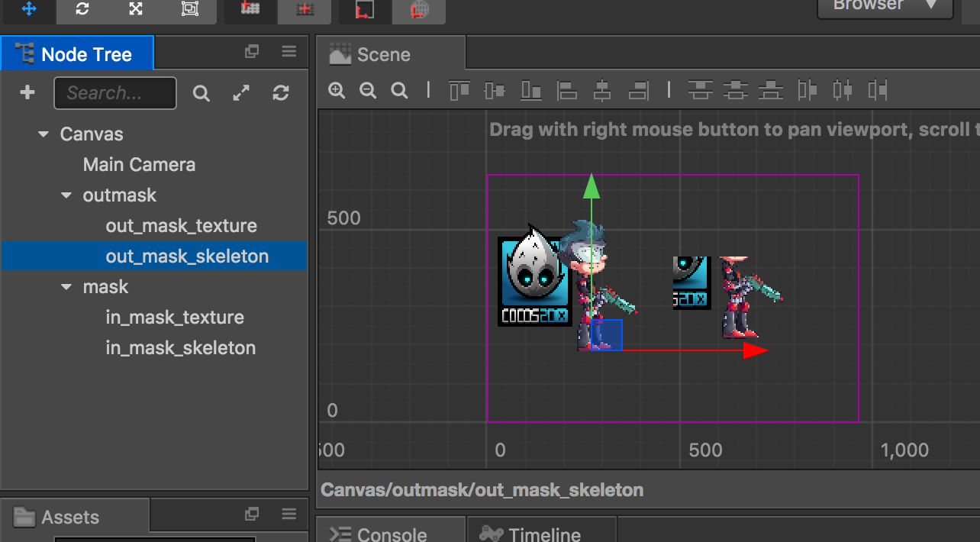Distribute nodes by vertical centers
Viewport: 980px width, 542px height.
(736, 91)
